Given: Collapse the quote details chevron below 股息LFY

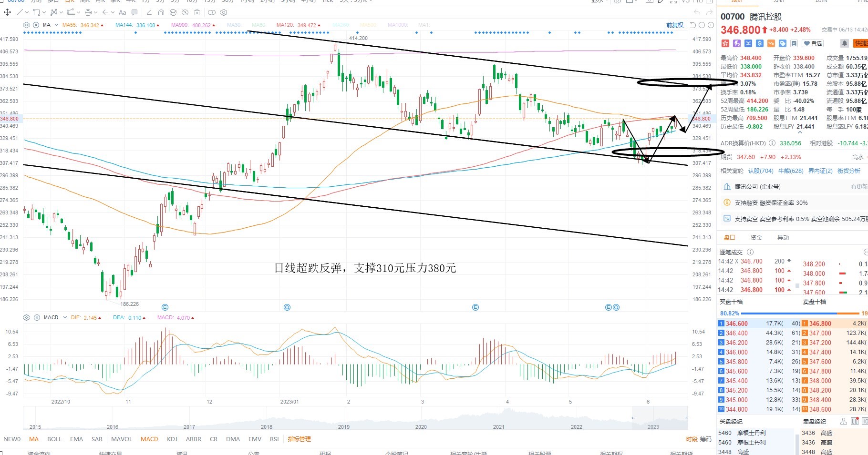Looking at the screenshot, I should click(x=800, y=133).
